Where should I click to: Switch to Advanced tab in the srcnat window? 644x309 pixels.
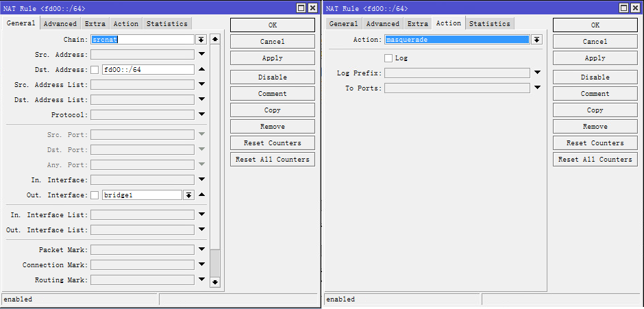tap(60, 23)
